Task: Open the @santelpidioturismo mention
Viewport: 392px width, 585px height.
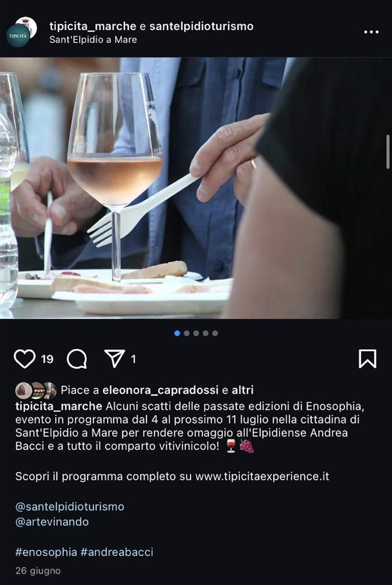Action: click(x=70, y=506)
